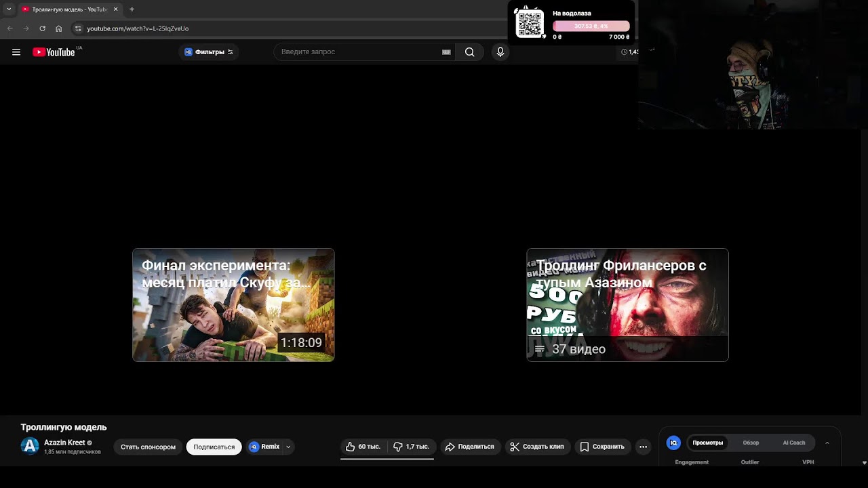The width and height of the screenshot is (868, 488).
Task: Open the site info icon in address bar
Action: click(x=78, y=28)
